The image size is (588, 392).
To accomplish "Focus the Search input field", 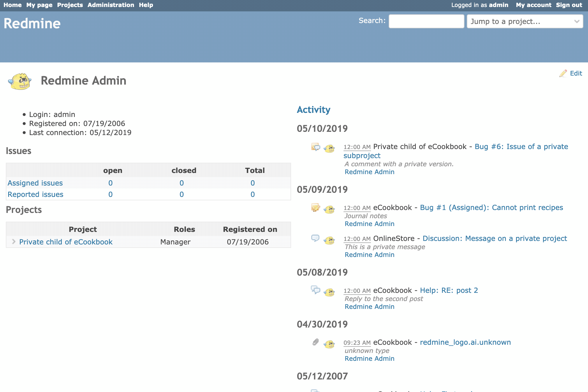I will click(426, 21).
